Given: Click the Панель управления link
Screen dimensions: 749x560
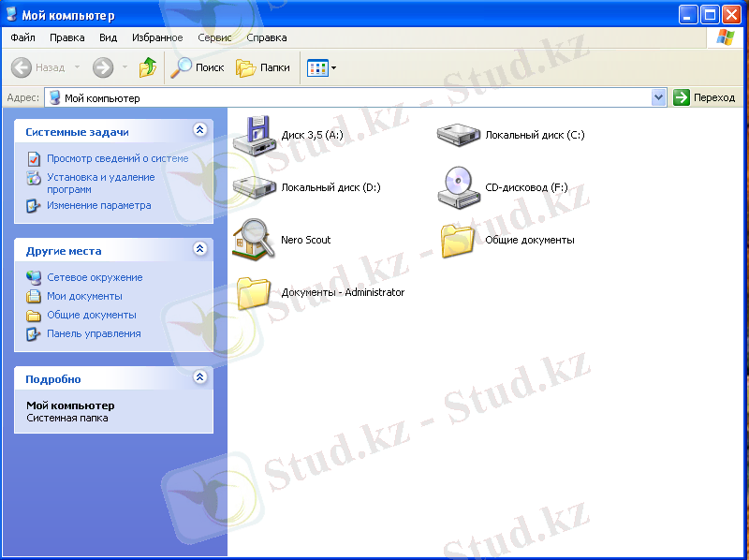Looking at the screenshot, I should [x=94, y=333].
